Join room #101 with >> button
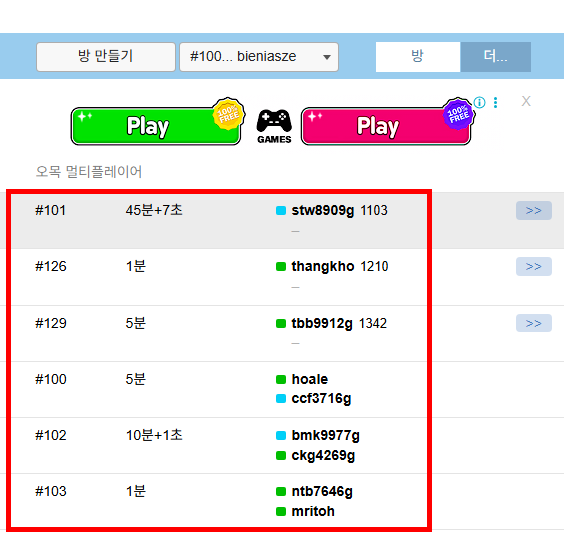Viewport: 564px width, 534px height. [x=534, y=210]
